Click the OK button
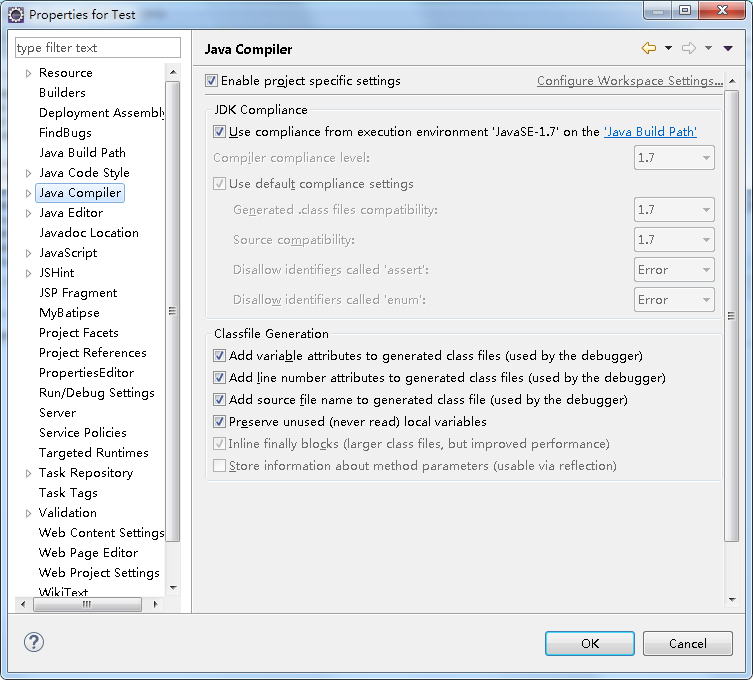The width and height of the screenshot is (753, 680). click(x=590, y=644)
